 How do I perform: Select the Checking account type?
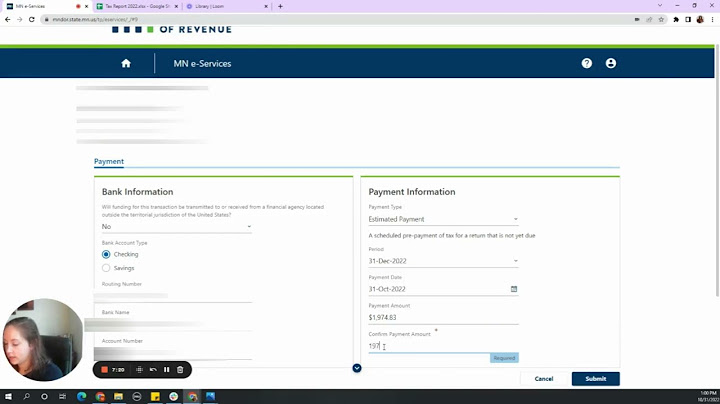(x=106, y=254)
